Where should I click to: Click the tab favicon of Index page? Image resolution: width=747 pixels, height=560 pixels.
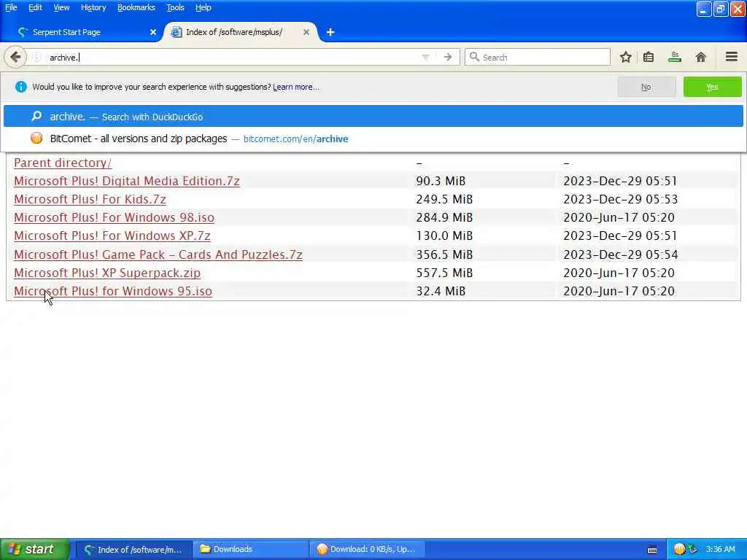(x=177, y=32)
